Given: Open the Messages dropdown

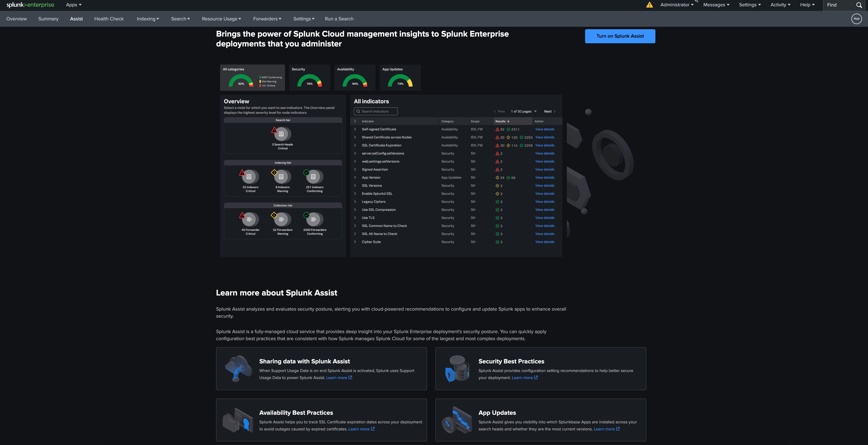Looking at the screenshot, I should [x=716, y=5].
